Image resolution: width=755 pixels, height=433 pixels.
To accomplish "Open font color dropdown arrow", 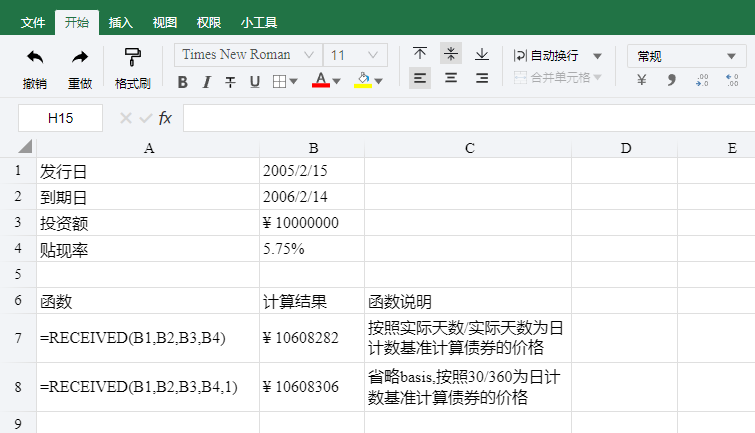I will coord(337,81).
